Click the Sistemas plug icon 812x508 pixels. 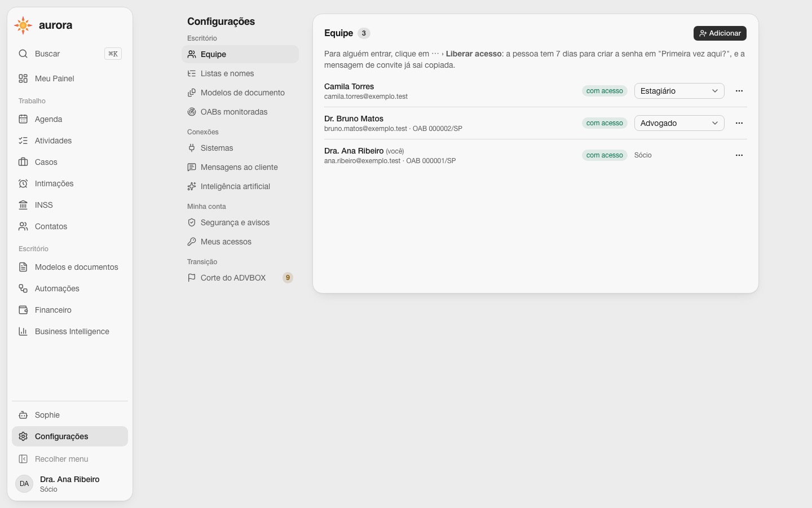[x=192, y=148]
